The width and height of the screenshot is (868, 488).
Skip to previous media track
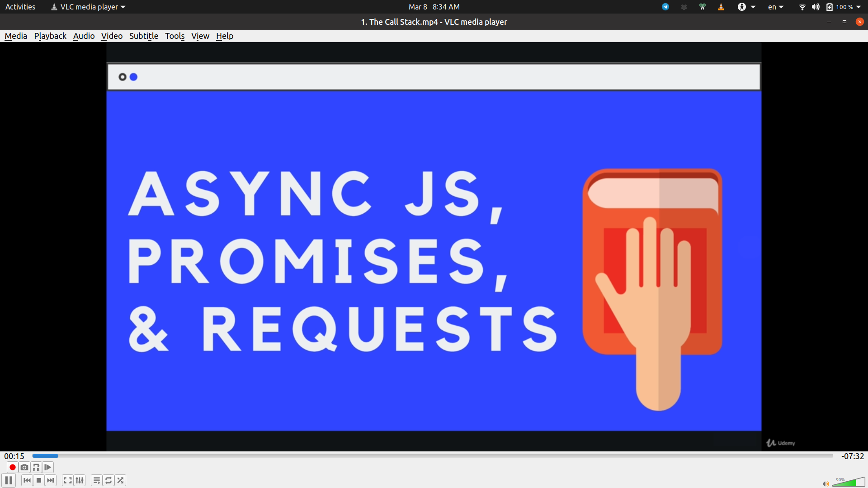(27, 480)
